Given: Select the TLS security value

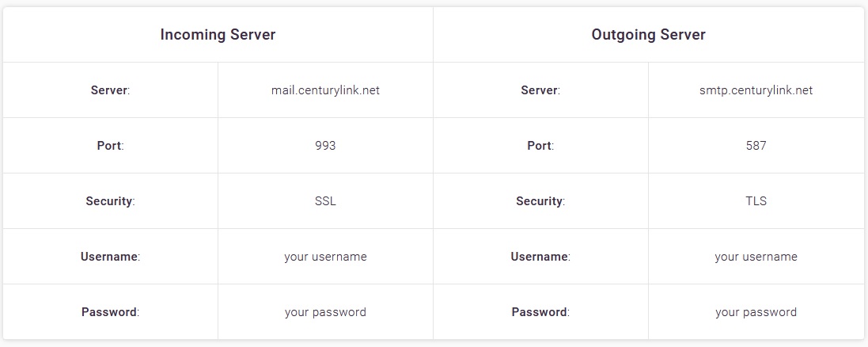Looking at the screenshot, I should point(756,201).
